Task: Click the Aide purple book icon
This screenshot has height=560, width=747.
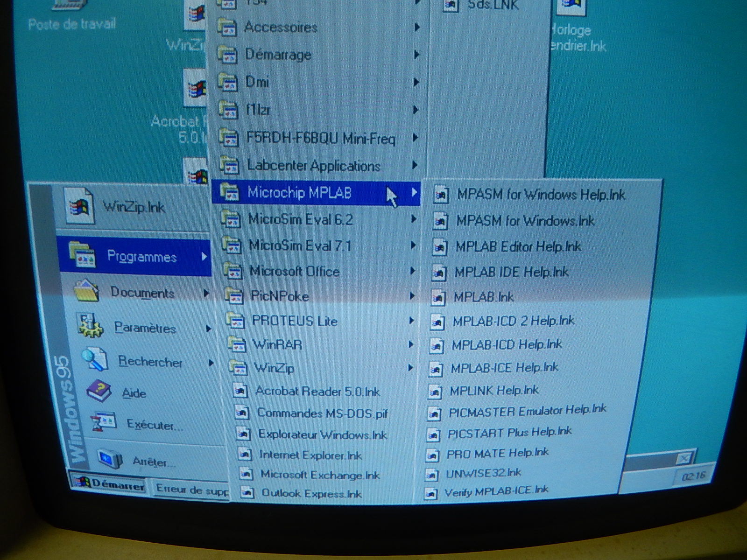Action: (x=99, y=391)
